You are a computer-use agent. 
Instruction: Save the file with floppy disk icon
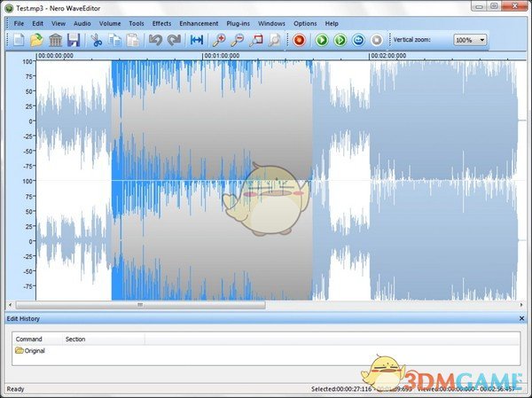coord(74,40)
